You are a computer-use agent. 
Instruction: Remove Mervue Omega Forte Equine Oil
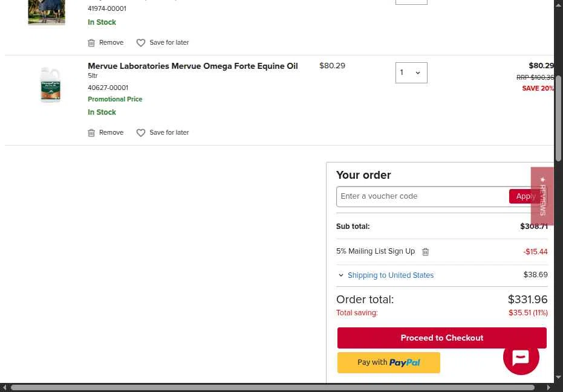click(106, 133)
